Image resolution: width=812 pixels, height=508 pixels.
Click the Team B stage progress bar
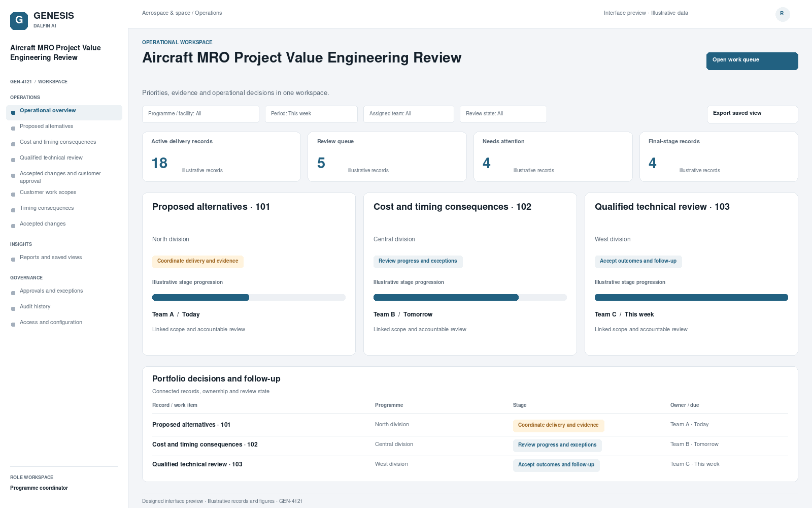(470, 298)
